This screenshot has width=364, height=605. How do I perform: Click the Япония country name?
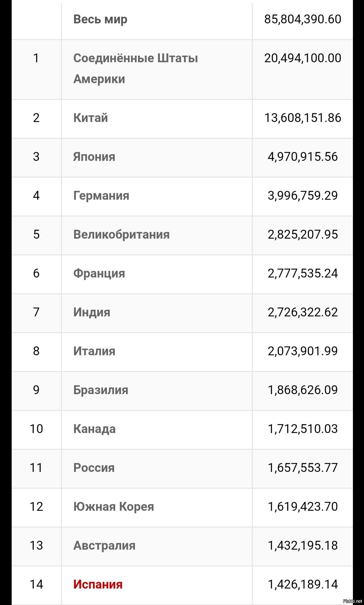pos(94,157)
